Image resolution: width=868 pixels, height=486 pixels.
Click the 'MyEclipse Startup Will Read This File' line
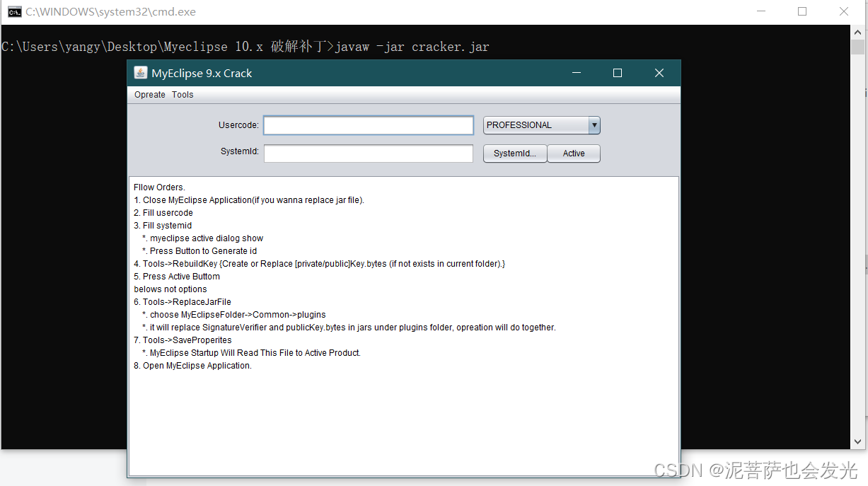[x=251, y=353]
